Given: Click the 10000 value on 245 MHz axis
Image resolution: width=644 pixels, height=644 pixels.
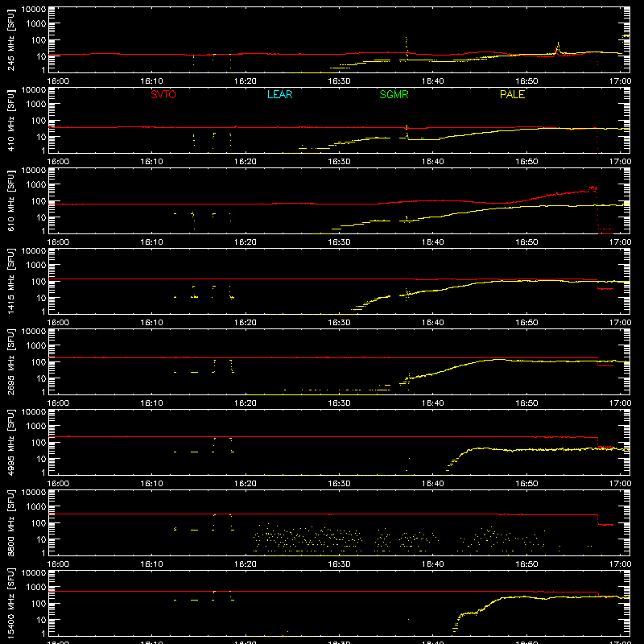Looking at the screenshot, I should pos(34,10).
